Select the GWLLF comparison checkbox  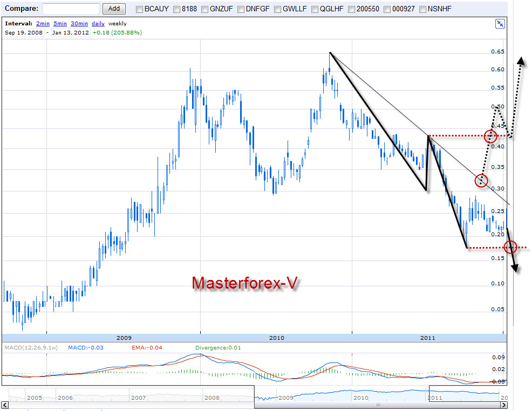[x=277, y=9]
